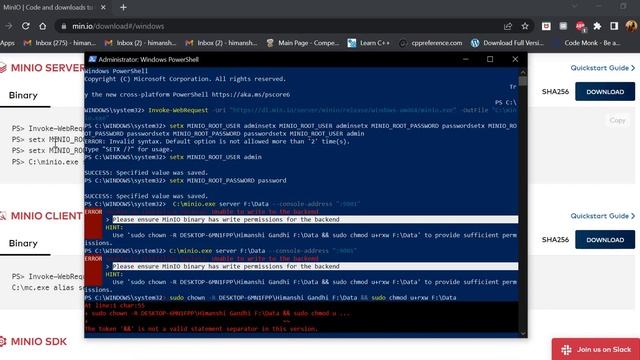Reload the min.io page
Image resolution: width=640 pixels, height=360 pixels.
pyautogui.click(x=26, y=26)
